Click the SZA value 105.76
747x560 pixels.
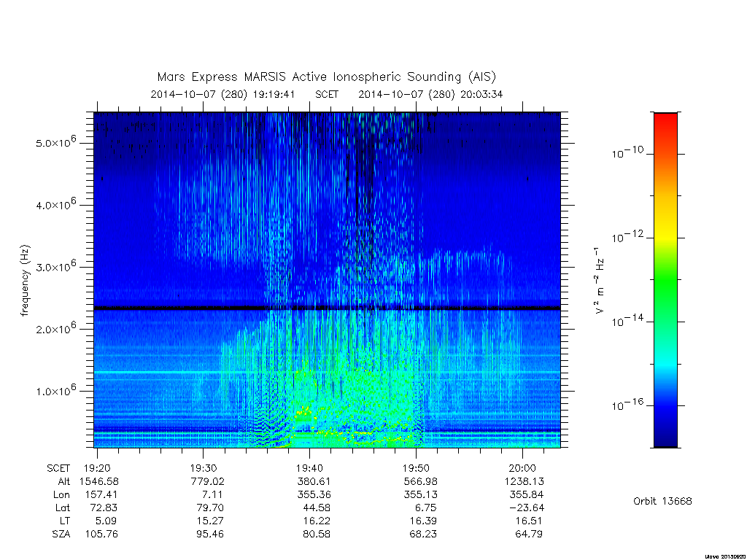click(101, 534)
